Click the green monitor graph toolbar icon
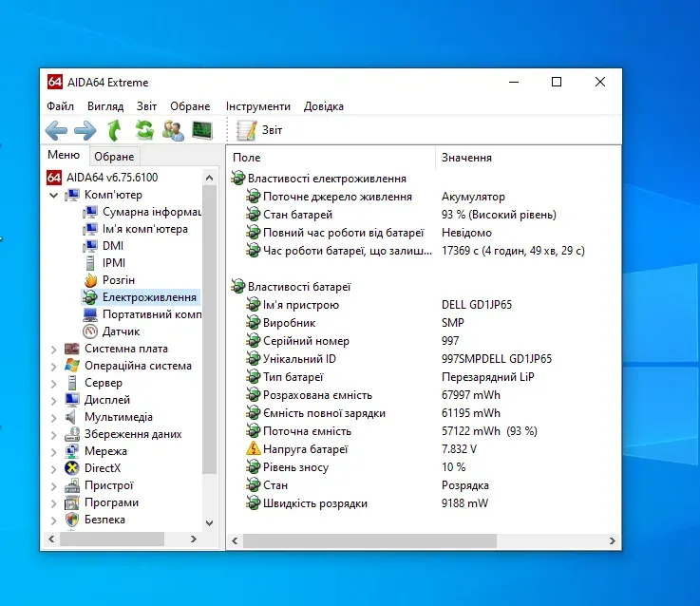The height and width of the screenshot is (606, 700). point(202,130)
